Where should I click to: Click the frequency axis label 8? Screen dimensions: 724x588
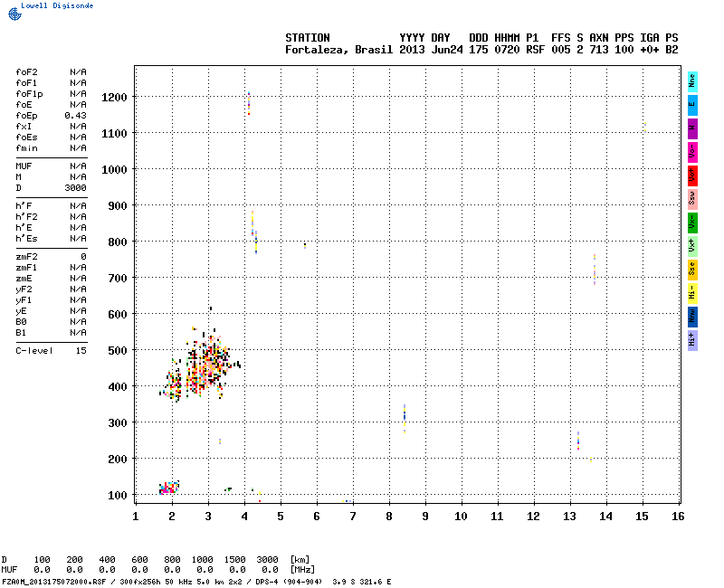[389, 517]
